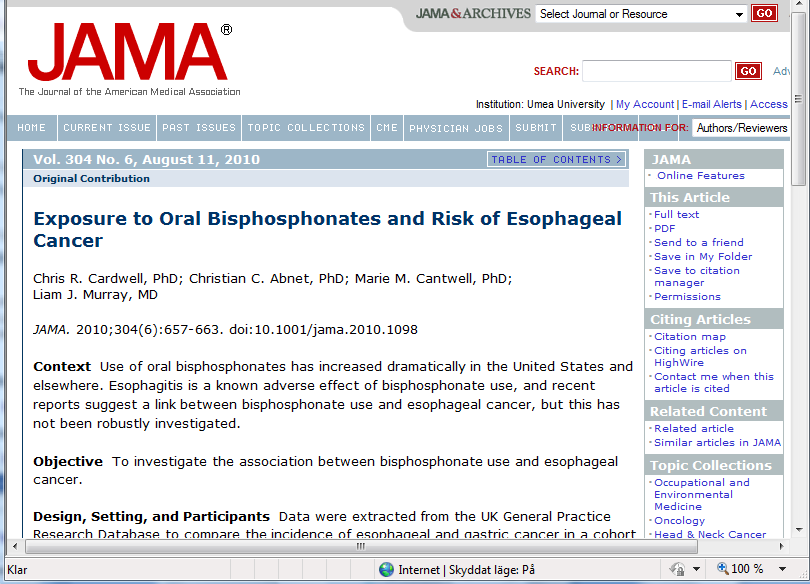Select TOPIC COLLECTIONS in the nav bar

click(x=306, y=128)
